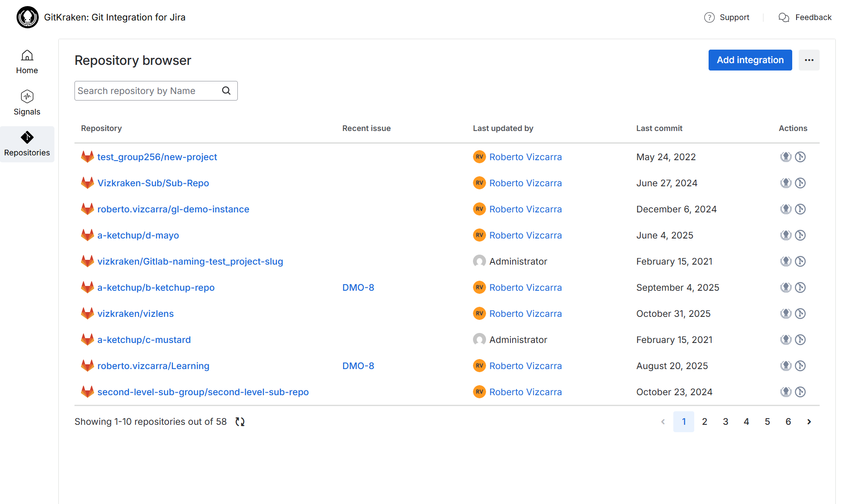
Task: Open Support help link
Action: pyautogui.click(x=727, y=17)
